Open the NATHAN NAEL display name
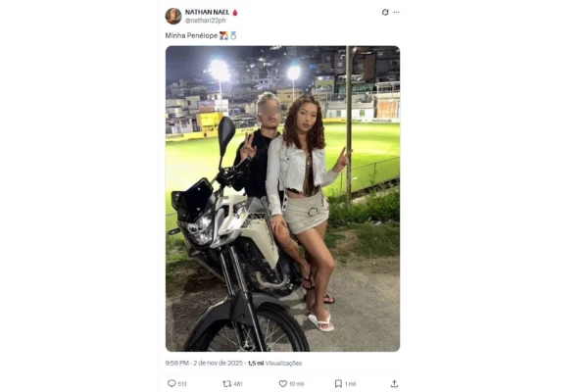This screenshot has width=588, height=392. 207,12
